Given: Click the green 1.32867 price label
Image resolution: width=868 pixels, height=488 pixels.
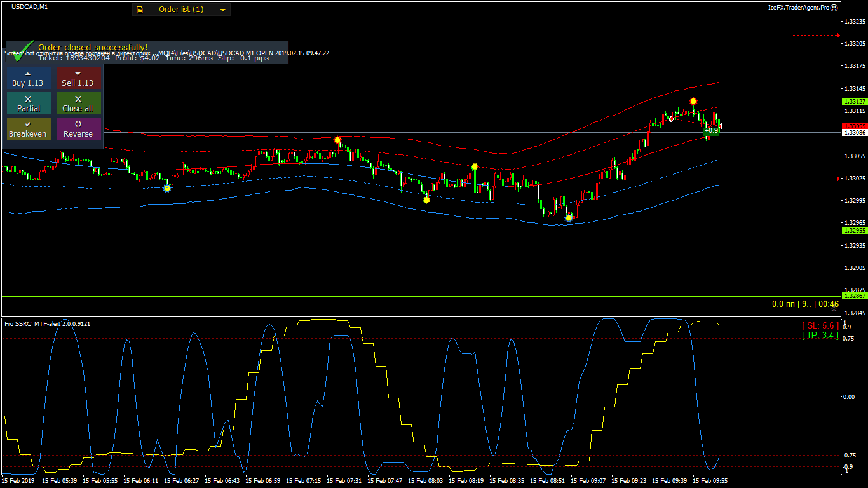Looking at the screenshot, I should point(853,296).
